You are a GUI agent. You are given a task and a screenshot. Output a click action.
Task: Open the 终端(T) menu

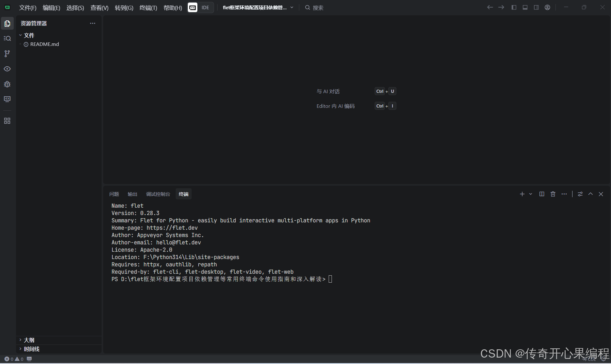148,8
